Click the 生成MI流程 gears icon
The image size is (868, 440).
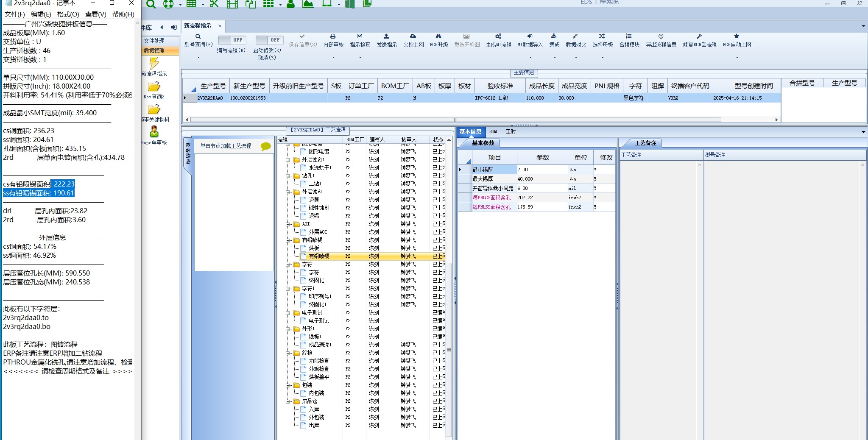coord(498,36)
